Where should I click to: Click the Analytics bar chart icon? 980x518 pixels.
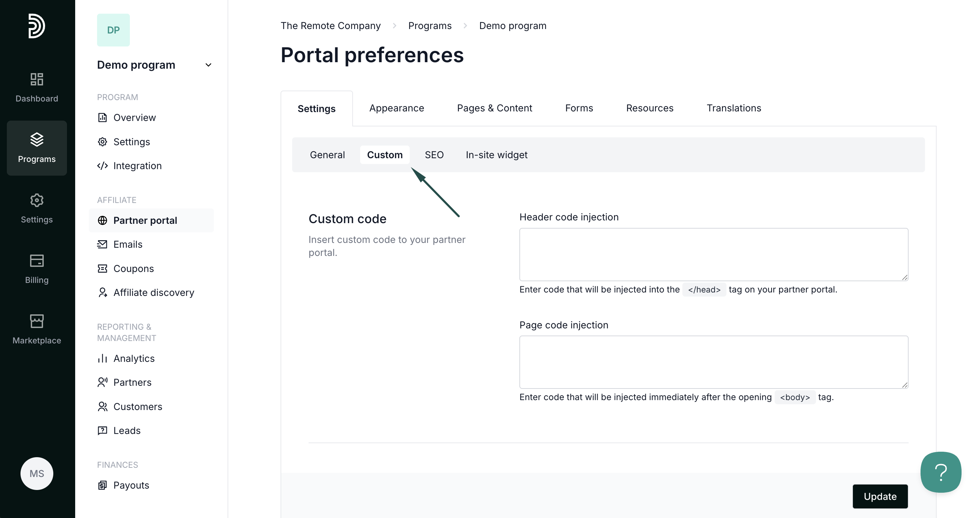coord(102,358)
